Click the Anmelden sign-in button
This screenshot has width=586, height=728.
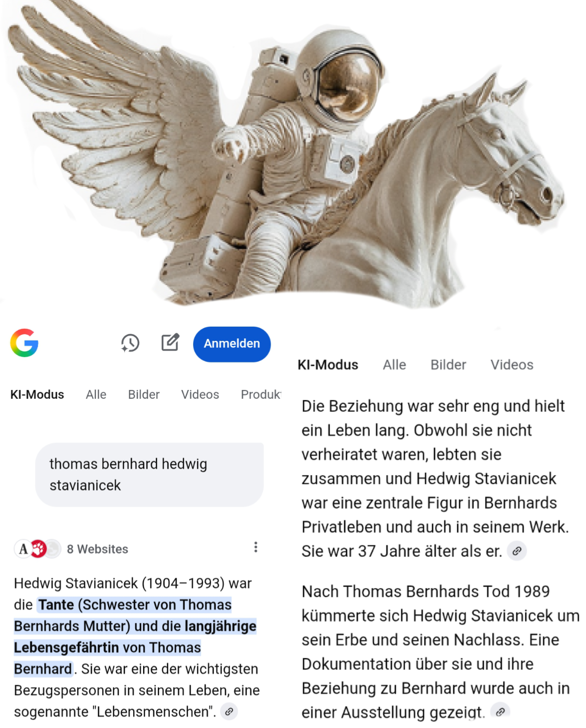232,344
